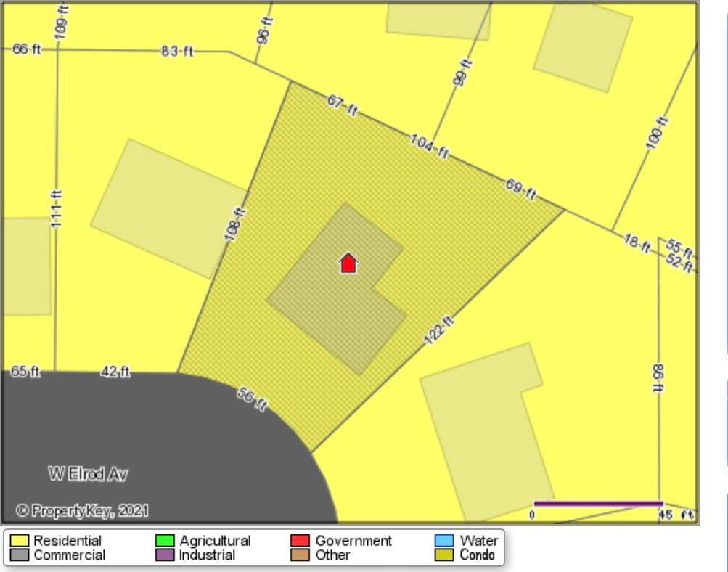
Task: Click the 104 ft boundary measurement label
Action: 429,145
